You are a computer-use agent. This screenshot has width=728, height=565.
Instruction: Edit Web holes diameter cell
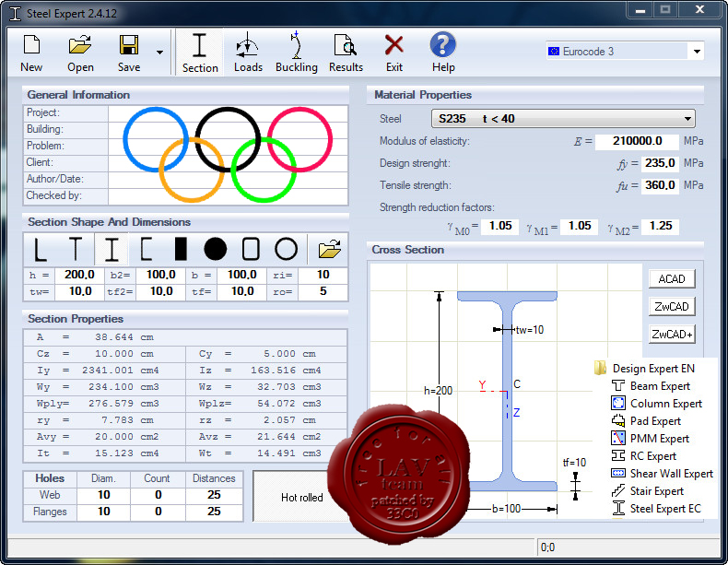click(x=103, y=495)
